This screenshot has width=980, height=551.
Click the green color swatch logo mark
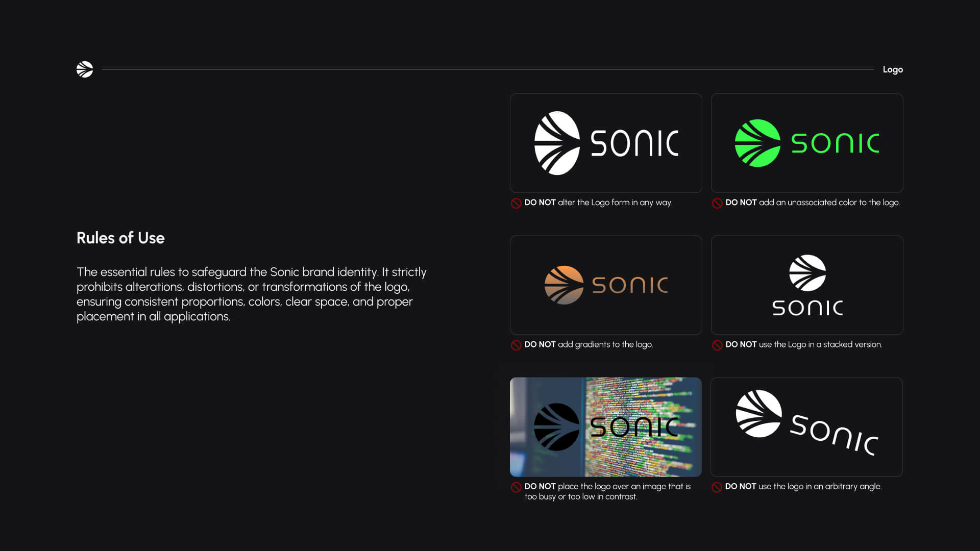tap(757, 143)
